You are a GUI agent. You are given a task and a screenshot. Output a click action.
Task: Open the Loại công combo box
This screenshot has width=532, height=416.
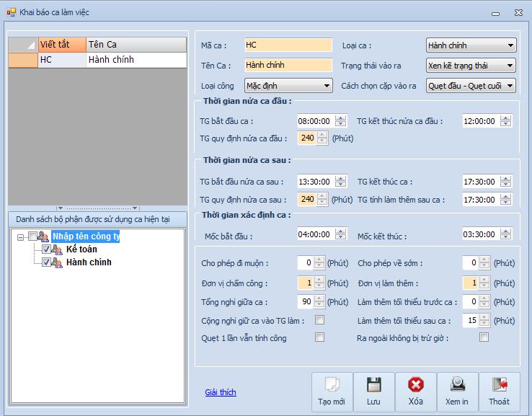[326, 86]
